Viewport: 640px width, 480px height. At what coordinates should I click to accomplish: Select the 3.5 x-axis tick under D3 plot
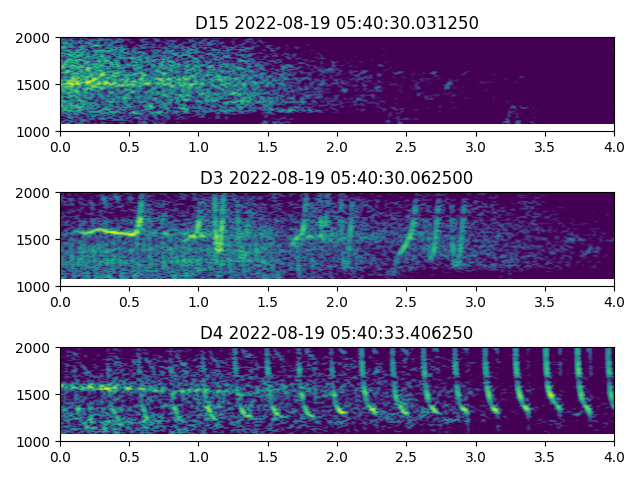pyautogui.click(x=545, y=301)
